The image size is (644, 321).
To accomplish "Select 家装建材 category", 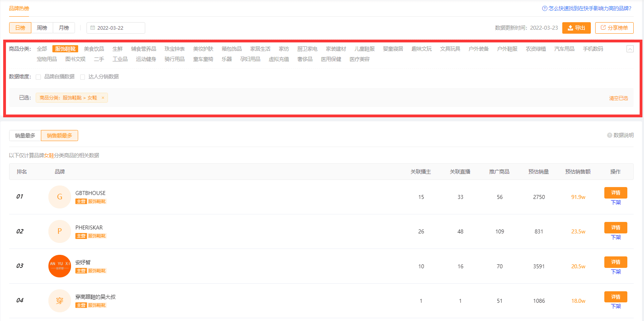I will point(336,49).
